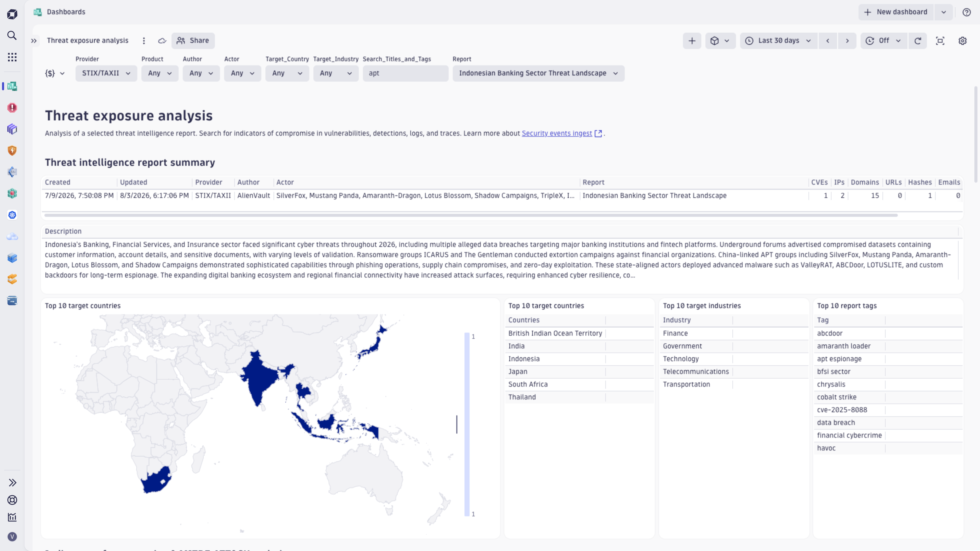Sort by the Updated column header
The width and height of the screenshot is (980, 551).
tap(133, 182)
